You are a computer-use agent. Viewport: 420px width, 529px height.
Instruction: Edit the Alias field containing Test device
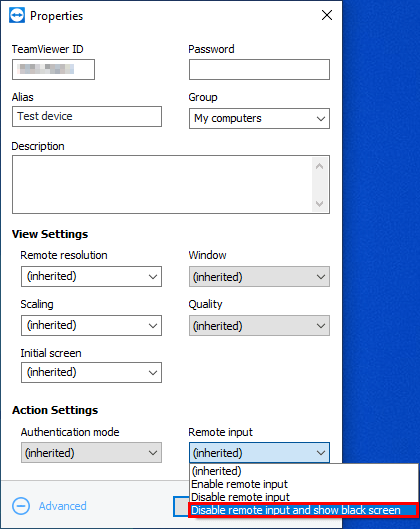click(x=87, y=117)
